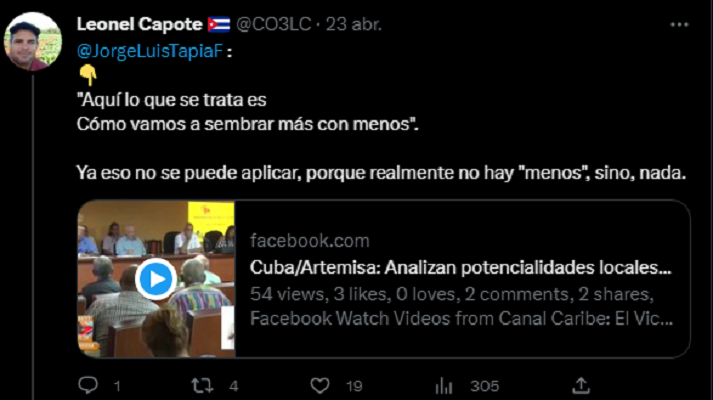Open the three-dot more options menu
Screen dimensions: 713x400
coord(679,25)
